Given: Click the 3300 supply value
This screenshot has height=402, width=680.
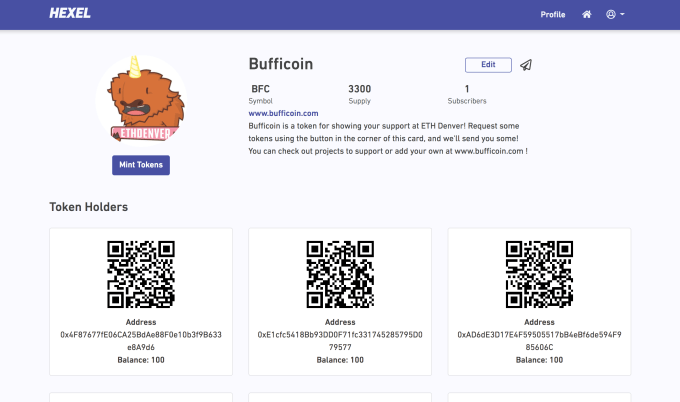Looking at the screenshot, I should (x=360, y=89).
